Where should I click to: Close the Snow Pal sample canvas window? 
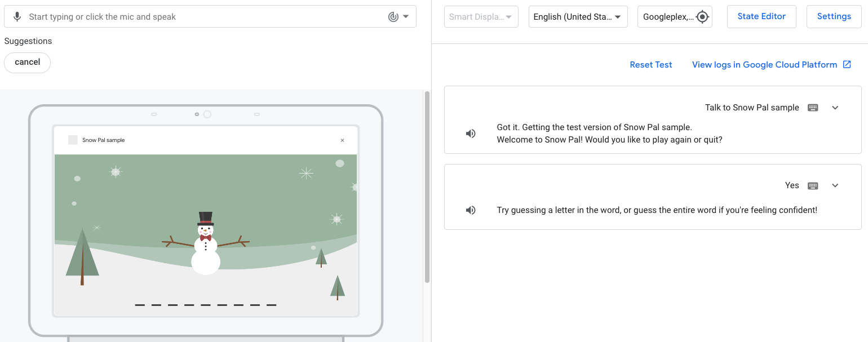point(342,140)
